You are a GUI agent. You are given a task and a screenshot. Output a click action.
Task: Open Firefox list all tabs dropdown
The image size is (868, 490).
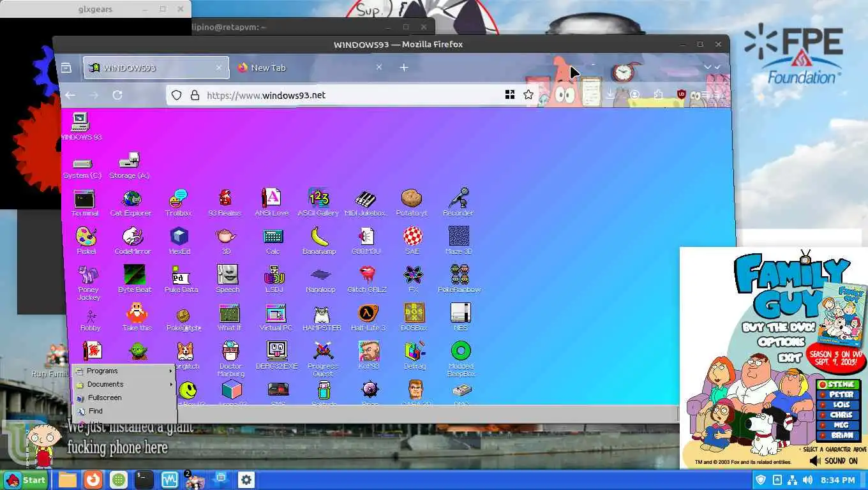[x=707, y=67]
